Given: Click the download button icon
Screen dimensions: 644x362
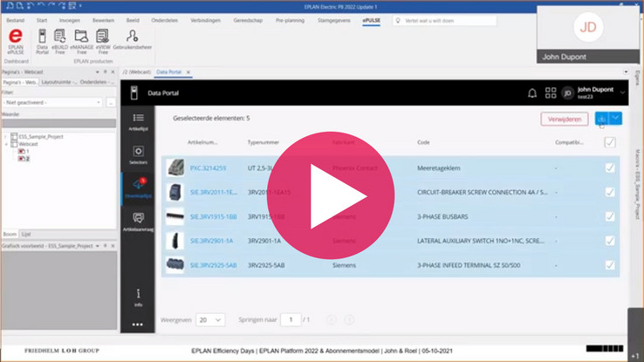Looking at the screenshot, I should point(602,119).
